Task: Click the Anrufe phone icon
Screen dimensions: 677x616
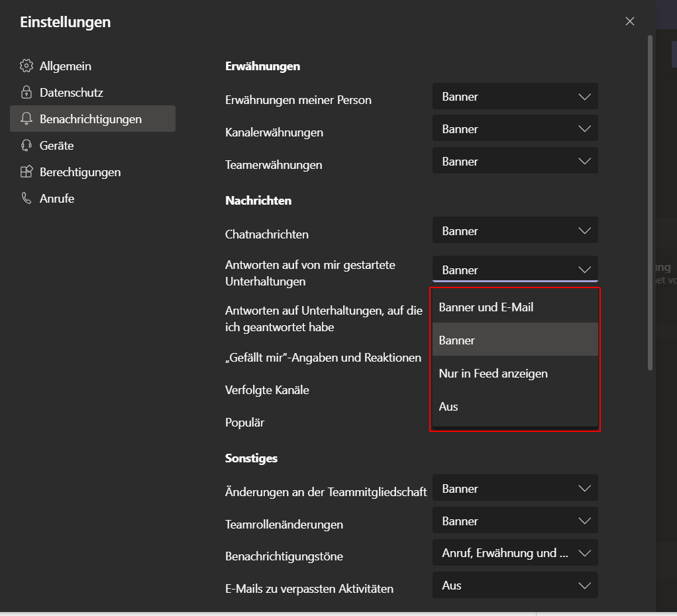Action: [x=26, y=198]
